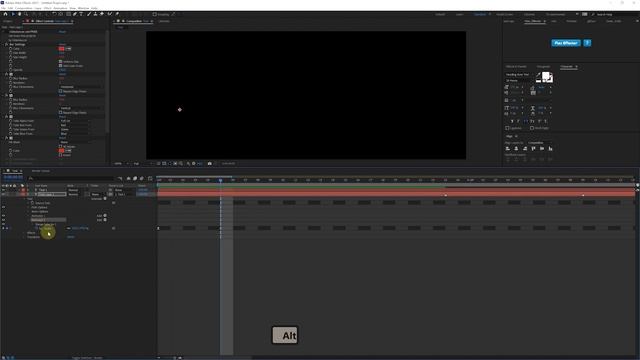Click Add on the Animator 2 row
This screenshot has height=360, width=640.
tap(101, 220)
